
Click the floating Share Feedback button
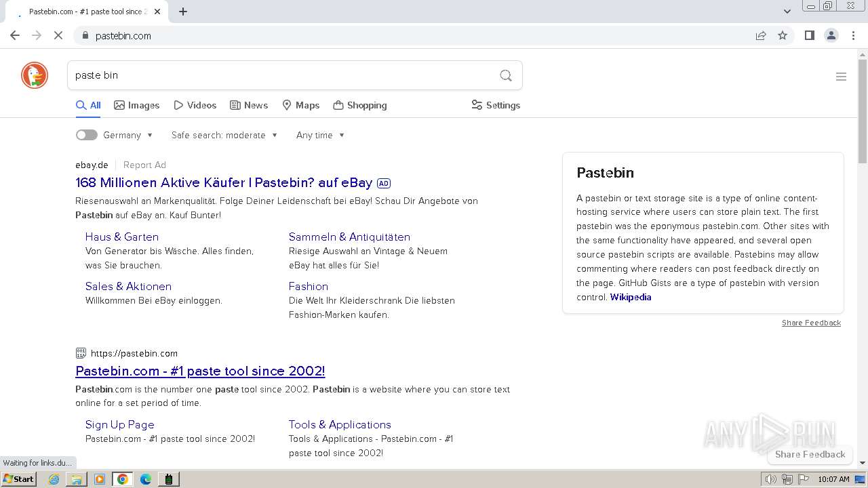click(810, 455)
